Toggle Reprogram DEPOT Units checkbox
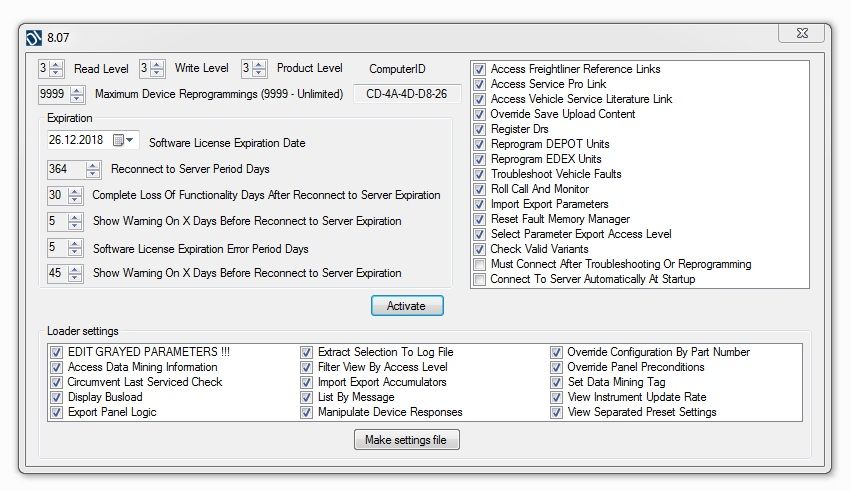Viewport: 850px width, 496px height. (x=480, y=144)
